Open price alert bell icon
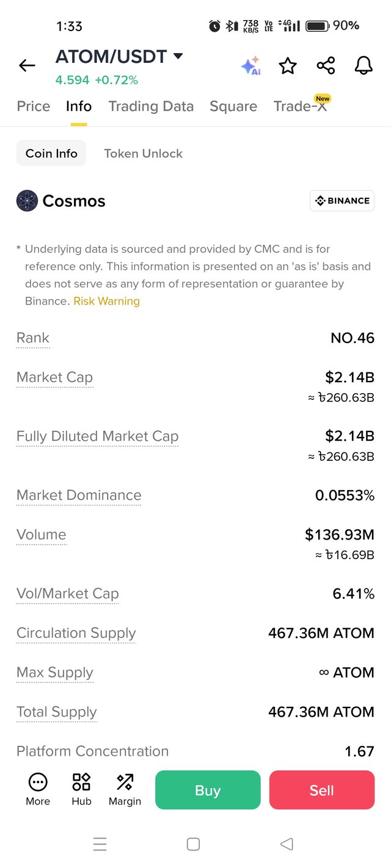This screenshot has height=868, width=391. [364, 65]
